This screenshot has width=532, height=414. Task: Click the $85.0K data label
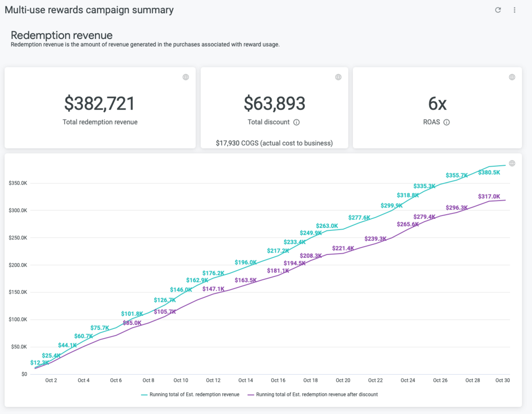click(x=132, y=323)
